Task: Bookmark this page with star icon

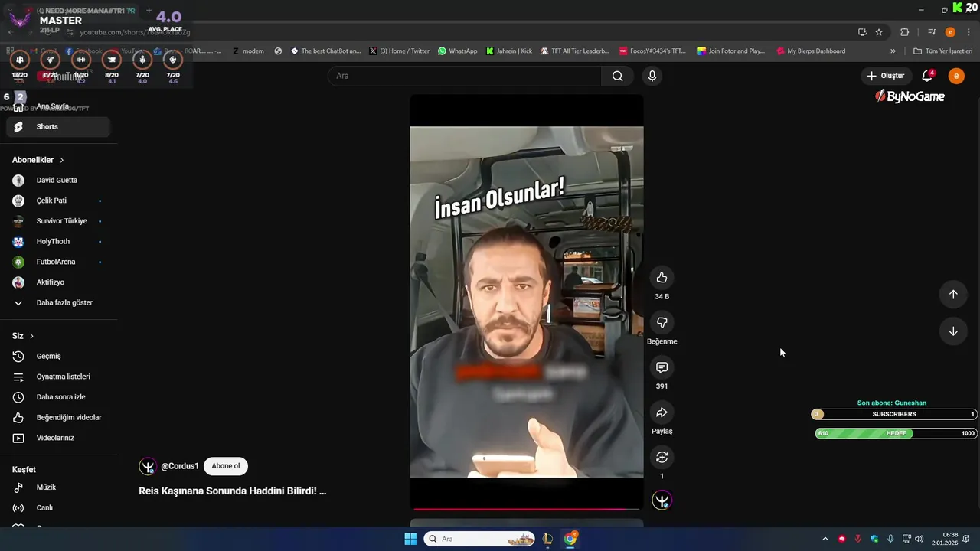Action: 879,32
